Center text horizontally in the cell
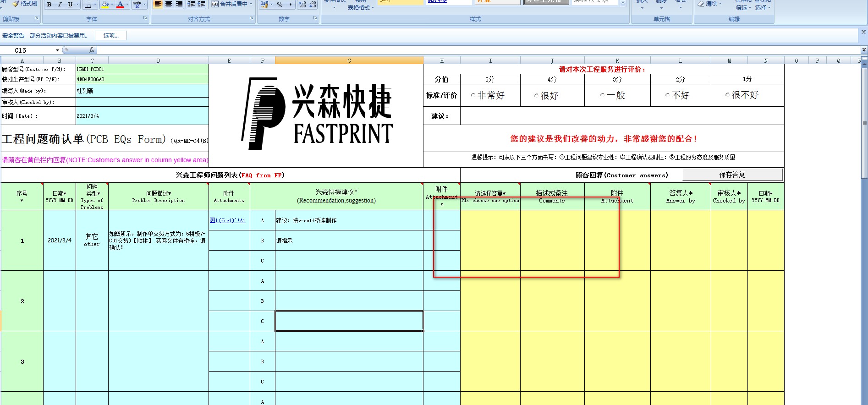Image resolution: width=868 pixels, height=405 pixels. tap(168, 4)
